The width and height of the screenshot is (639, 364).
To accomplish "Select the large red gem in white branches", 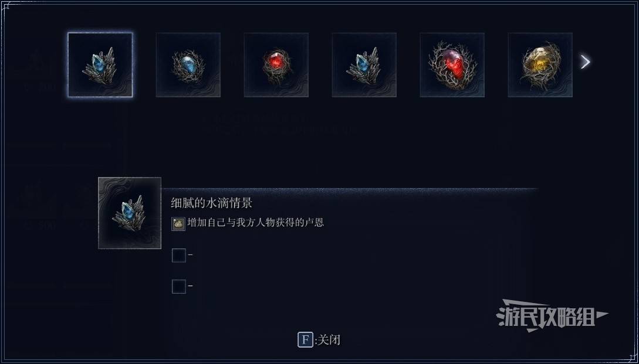I will click(x=452, y=65).
